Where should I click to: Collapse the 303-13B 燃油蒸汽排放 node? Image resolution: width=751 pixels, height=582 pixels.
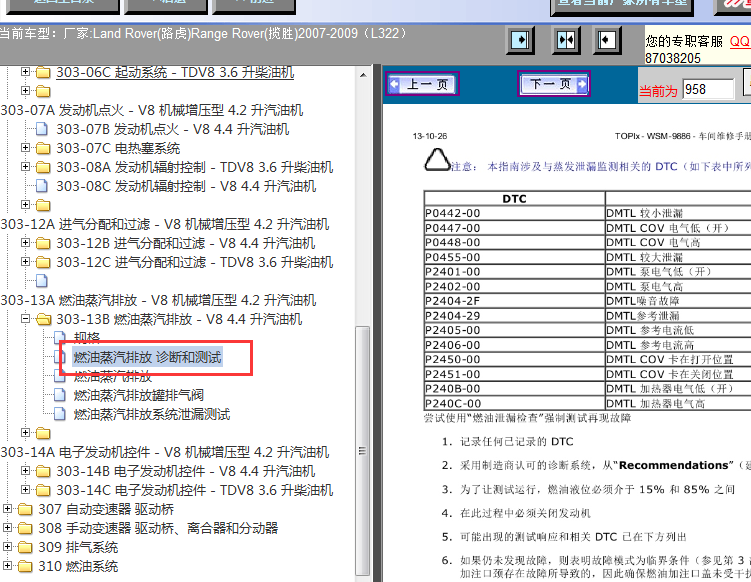click(x=25, y=319)
